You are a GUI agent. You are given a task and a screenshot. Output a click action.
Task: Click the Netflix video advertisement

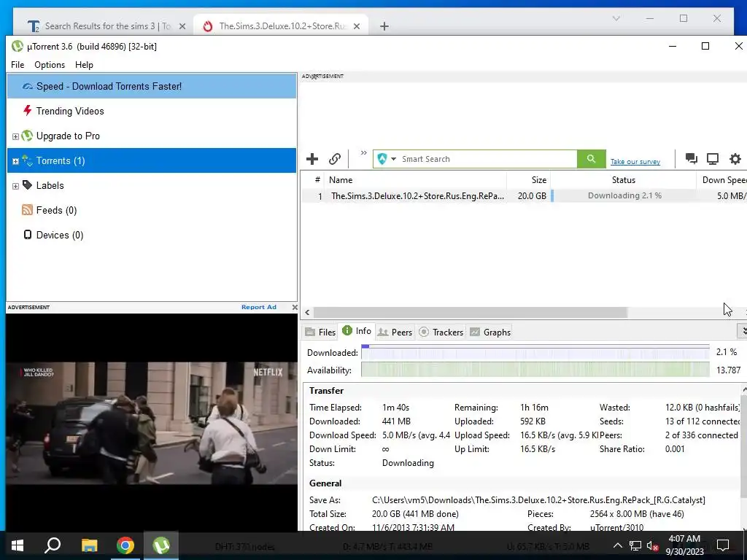pyautogui.click(x=152, y=423)
